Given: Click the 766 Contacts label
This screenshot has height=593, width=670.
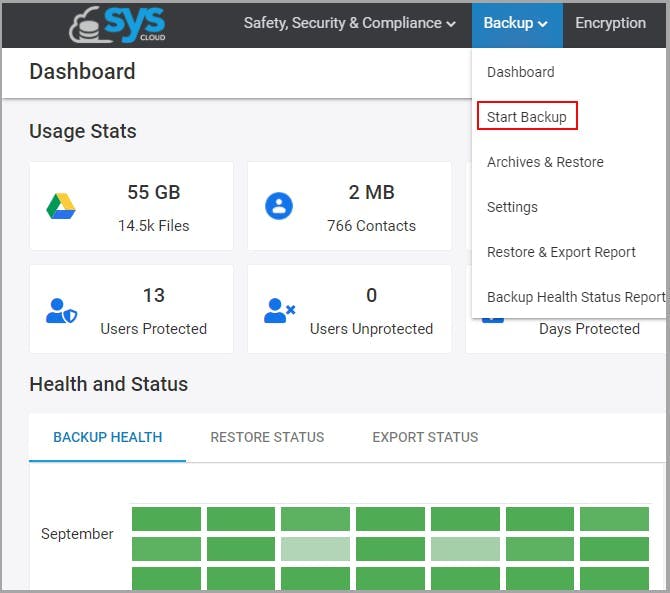Looking at the screenshot, I should coord(371,226).
